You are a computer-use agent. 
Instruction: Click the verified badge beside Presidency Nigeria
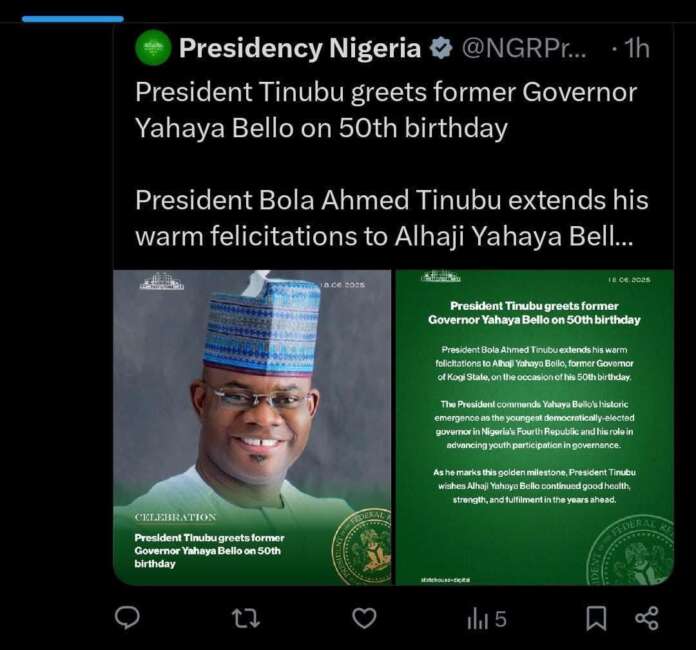tap(439, 48)
